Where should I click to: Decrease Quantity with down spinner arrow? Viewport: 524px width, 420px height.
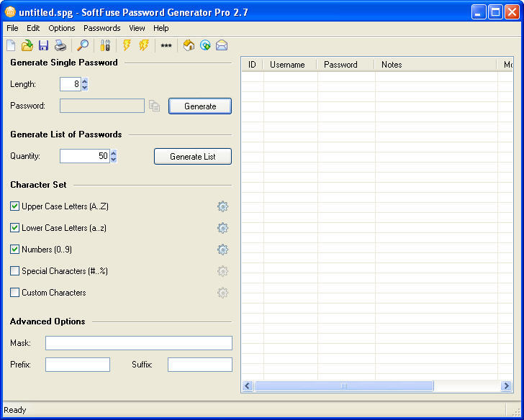(x=114, y=160)
